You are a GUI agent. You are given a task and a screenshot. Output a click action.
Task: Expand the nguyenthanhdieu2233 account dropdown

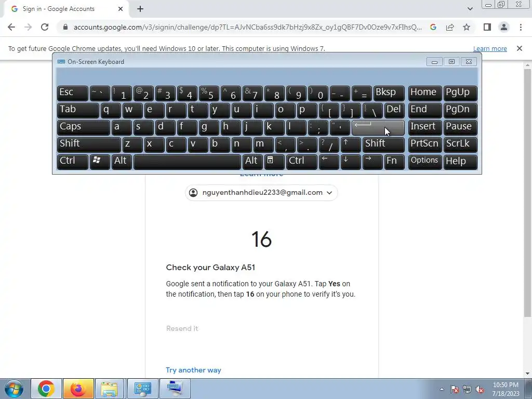(x=261, y=193)
